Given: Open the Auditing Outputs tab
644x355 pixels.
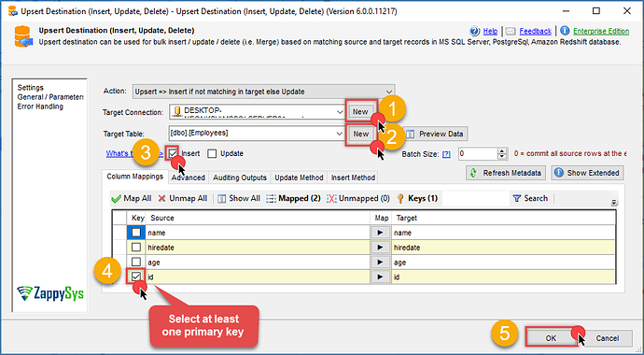Looking at the screenshot, I should point(240,177).
